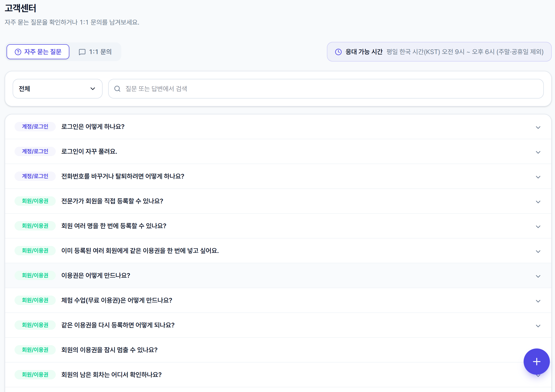Open question 로그인은 어떻게 하나요?
Image resolution: width=555 pixels, height=392 pixels.
click(278, 127)
